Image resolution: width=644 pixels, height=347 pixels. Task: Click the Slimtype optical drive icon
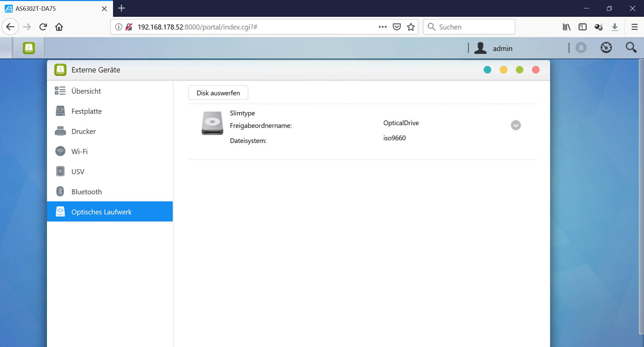tap(212, 123)
